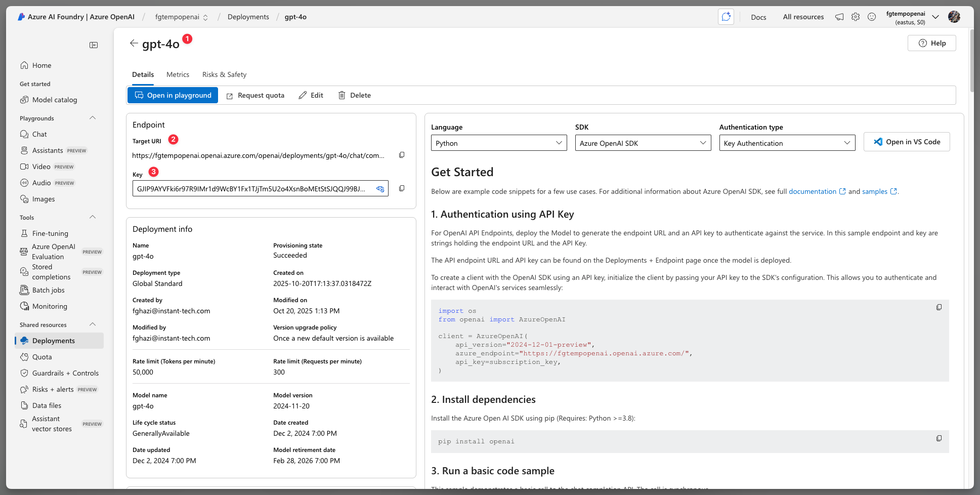Copy the pip install openai command
The width and height of the screenshot is (980, 495).
[x=939, y=438]
